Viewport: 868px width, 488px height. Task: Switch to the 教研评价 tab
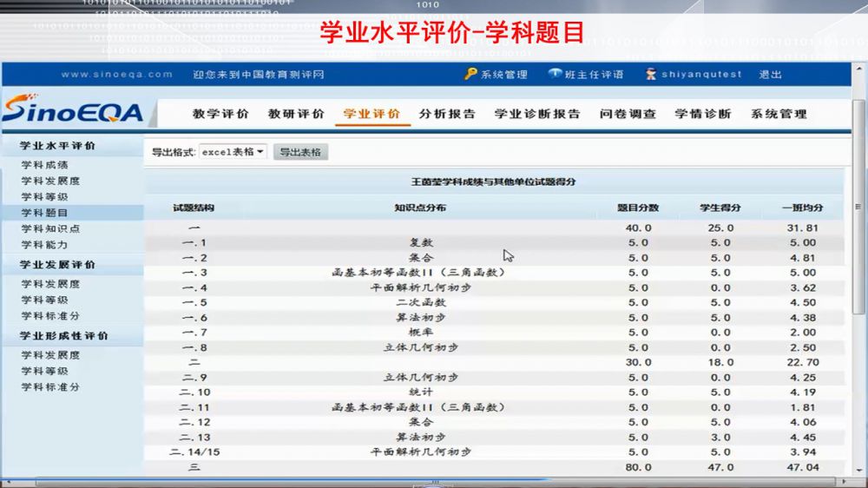point(296,114)
